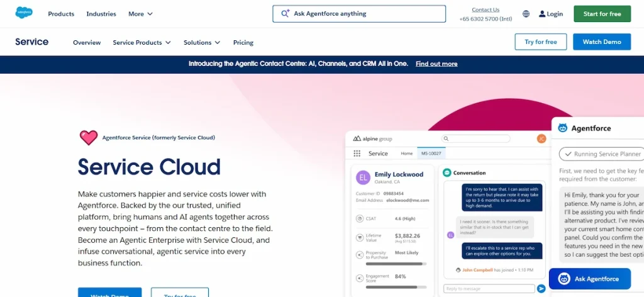Viewport: 644px width, 297px height.
Task: Click the $3,882.26 lifetime value
Action: (408, 236)
